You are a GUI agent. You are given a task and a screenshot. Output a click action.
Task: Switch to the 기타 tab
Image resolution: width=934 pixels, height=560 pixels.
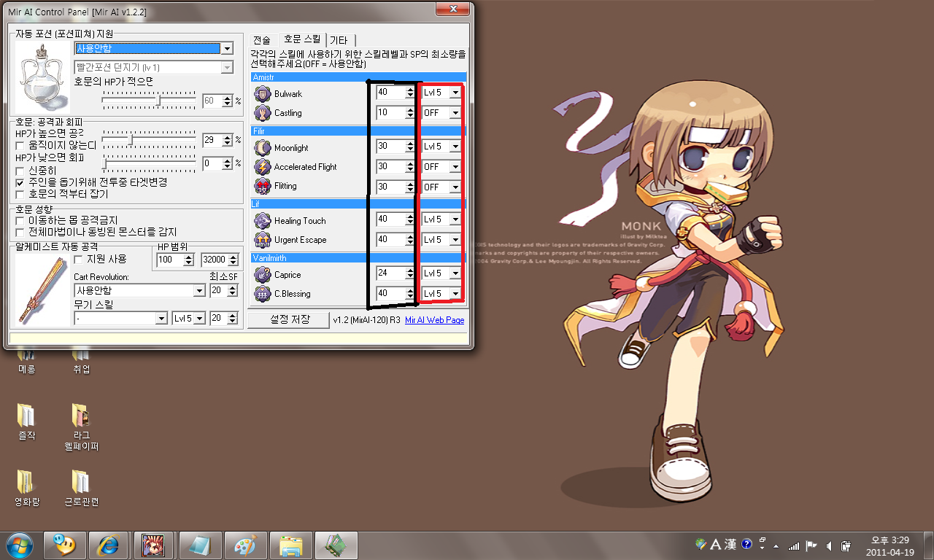point(339,40)
